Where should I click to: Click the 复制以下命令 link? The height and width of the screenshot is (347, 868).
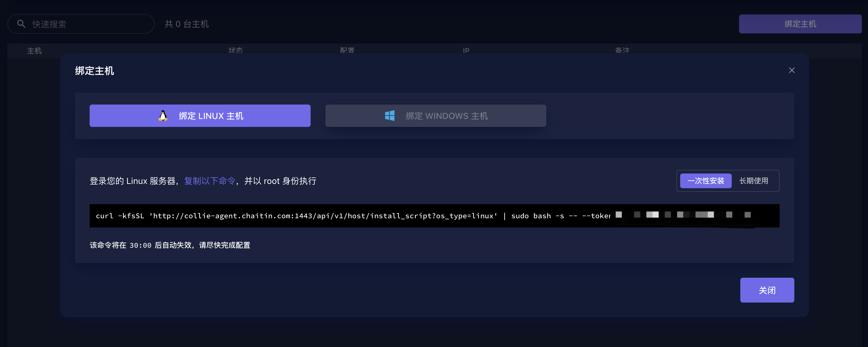pyautogui.click(x=210, y=181)
